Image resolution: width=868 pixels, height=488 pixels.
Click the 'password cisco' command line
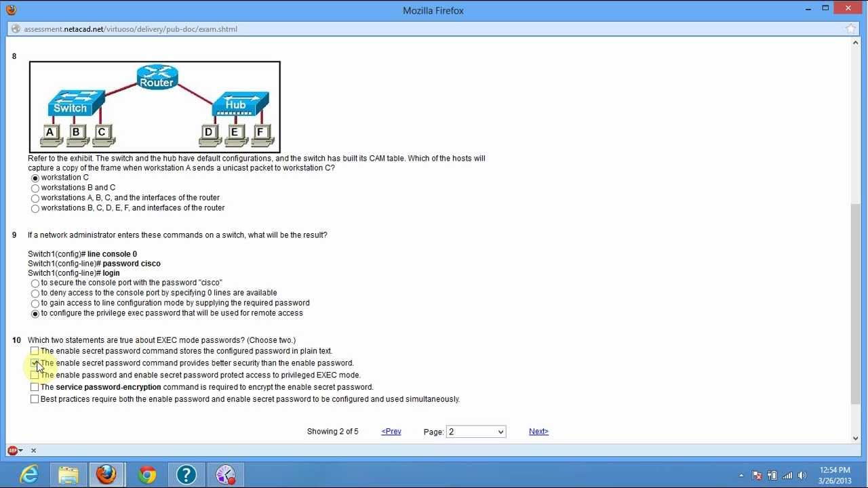click(x=94, y=264)
